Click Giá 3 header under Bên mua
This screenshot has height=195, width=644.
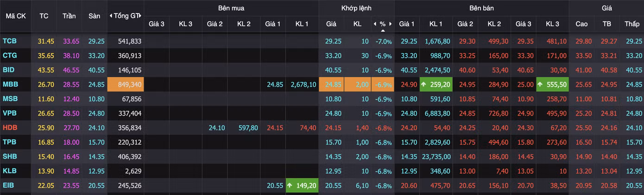(157, 24)
